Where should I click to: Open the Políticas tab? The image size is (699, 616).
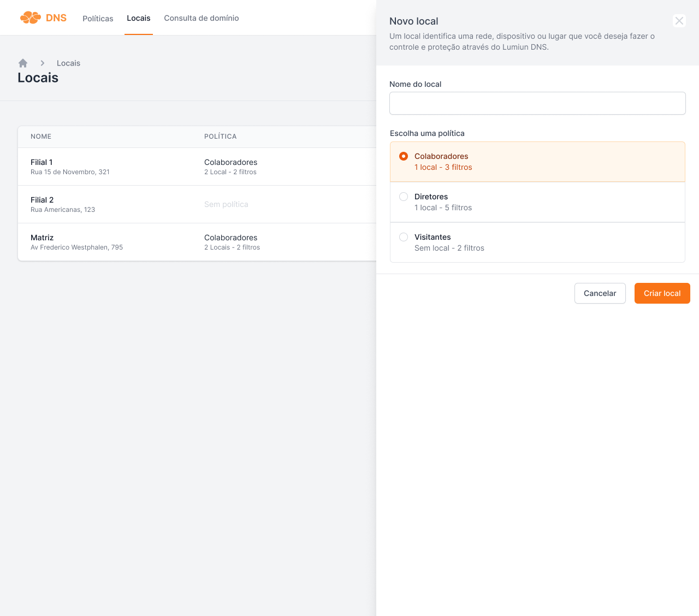98,19
